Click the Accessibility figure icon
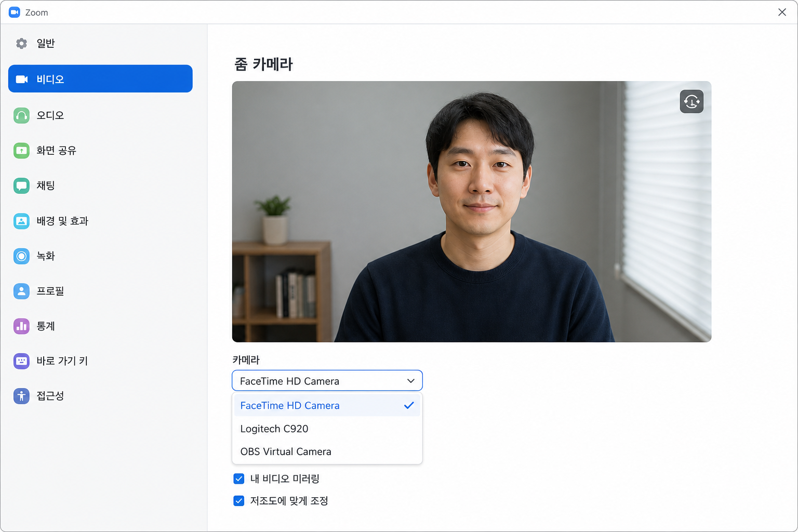Image resolution: width=798 pixels, height=532 pixels. 21,396
